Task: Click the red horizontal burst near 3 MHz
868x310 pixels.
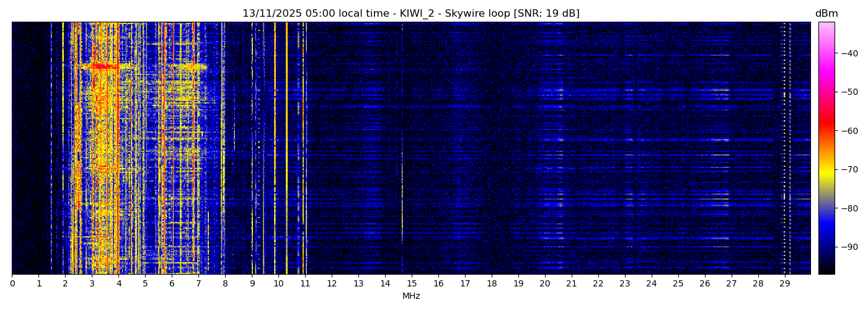Action: 99,66
